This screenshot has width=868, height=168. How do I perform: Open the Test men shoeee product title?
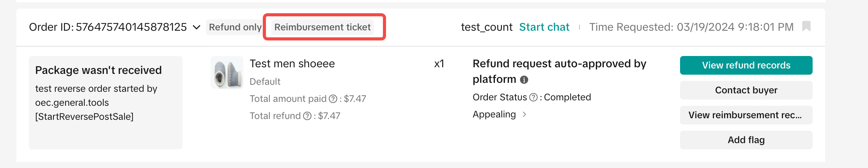[x=292, y=64]
